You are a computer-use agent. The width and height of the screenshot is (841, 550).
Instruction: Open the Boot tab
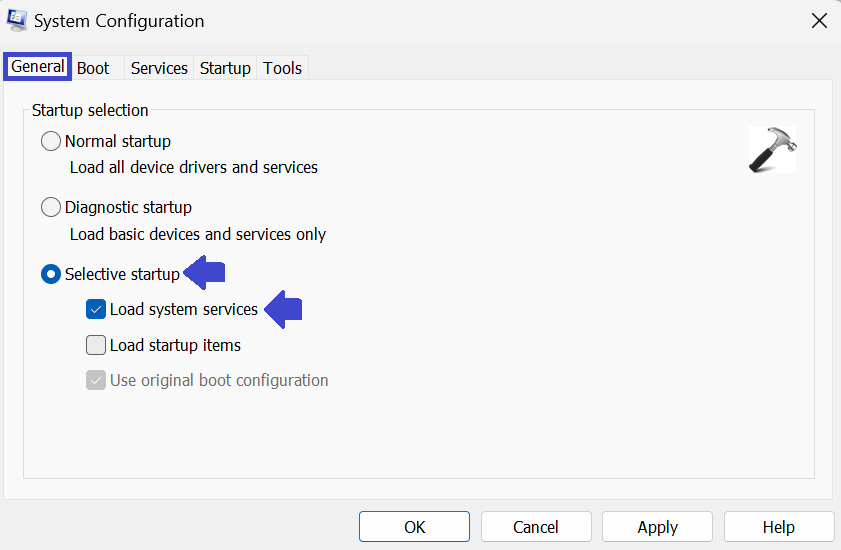[93, 68]
